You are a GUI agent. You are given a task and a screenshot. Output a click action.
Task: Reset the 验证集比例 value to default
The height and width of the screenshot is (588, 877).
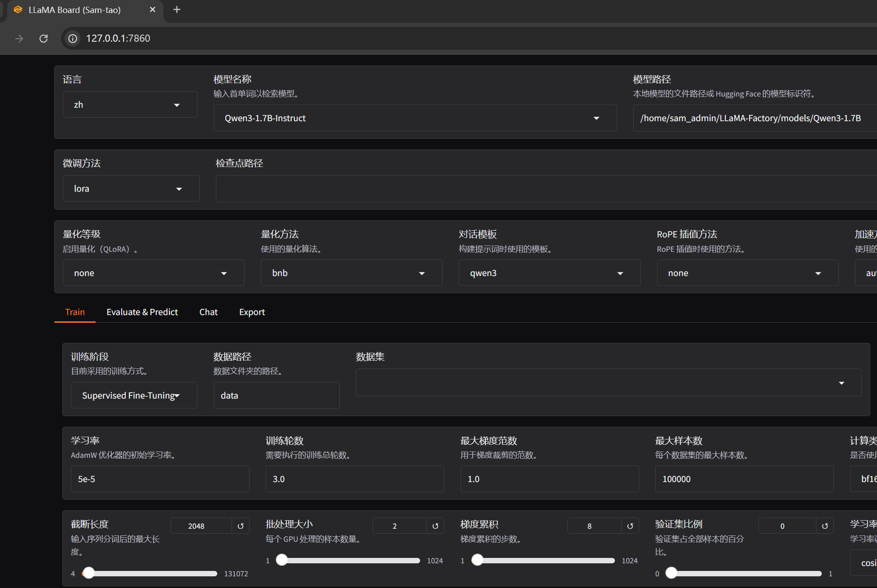825,526
